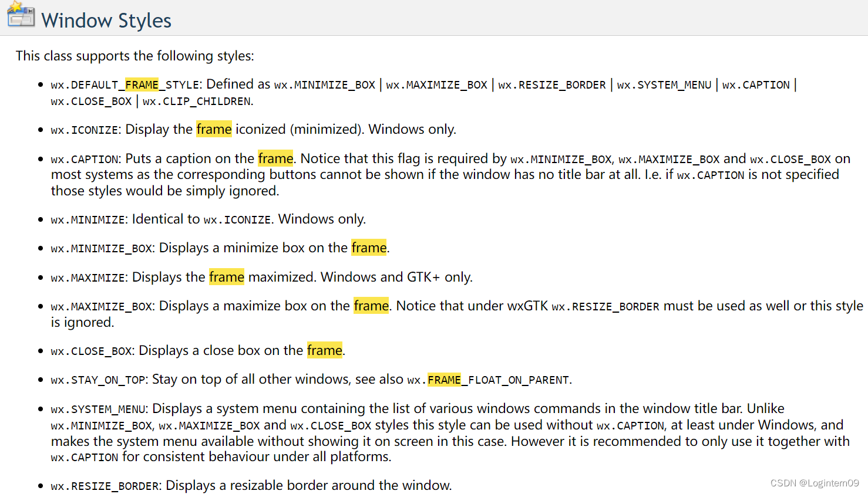
Task: Click highlighted "frame" after "maximize box on the"
Action: coord(371,306)
